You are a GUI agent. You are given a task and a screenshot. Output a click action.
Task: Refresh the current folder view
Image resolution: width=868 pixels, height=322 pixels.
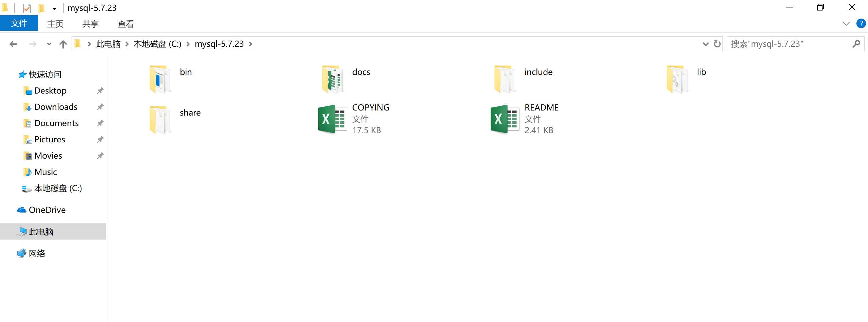717,44
